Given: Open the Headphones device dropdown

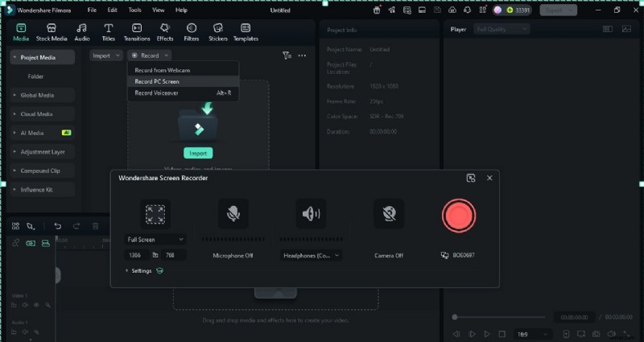Looking at the screenshot, I should (x=312, y=255).
